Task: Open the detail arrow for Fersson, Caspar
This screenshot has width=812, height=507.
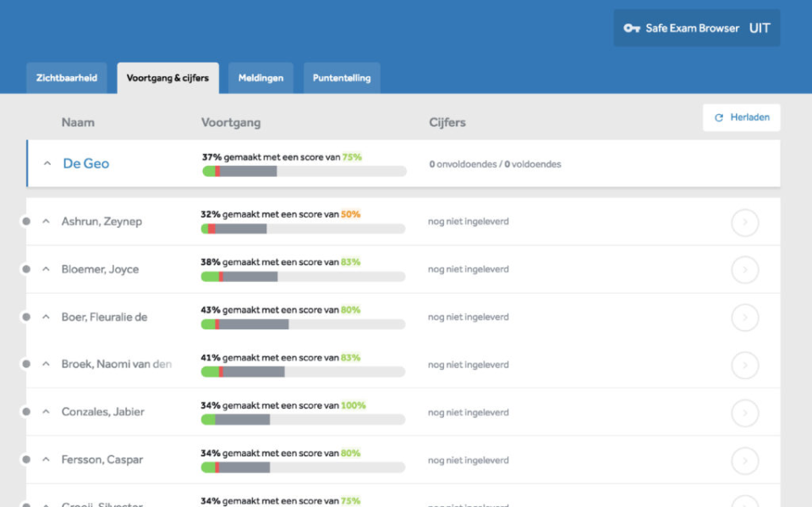Action: (745, 460)
